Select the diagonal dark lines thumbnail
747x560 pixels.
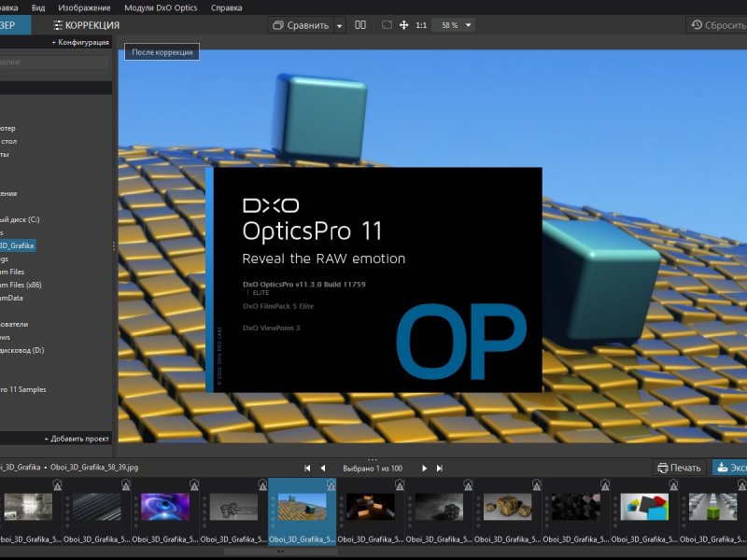coord(97,507)
